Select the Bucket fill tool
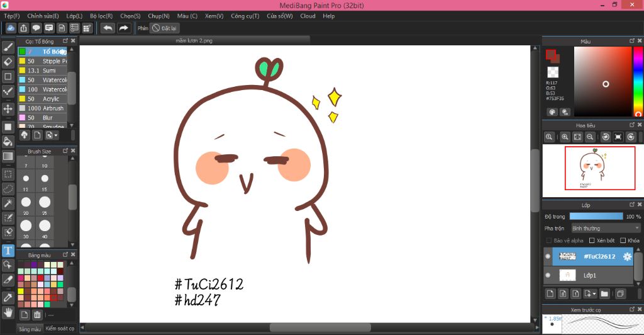The height and width of the screenshot is (335, 644). [x=8, y=142]
